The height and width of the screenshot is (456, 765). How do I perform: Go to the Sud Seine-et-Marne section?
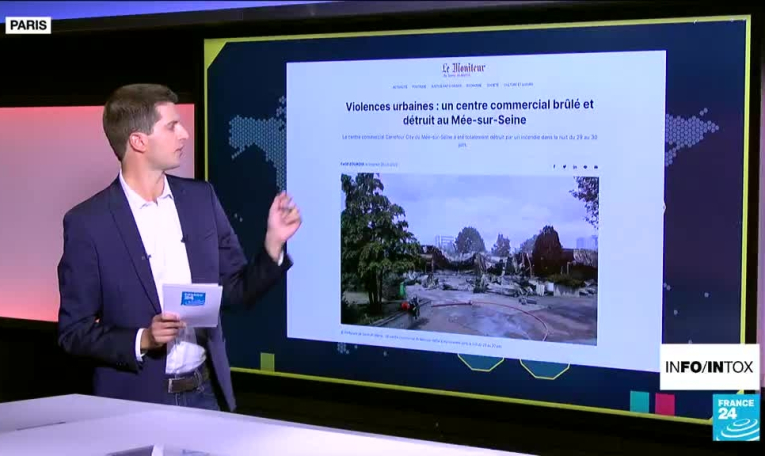446,85
